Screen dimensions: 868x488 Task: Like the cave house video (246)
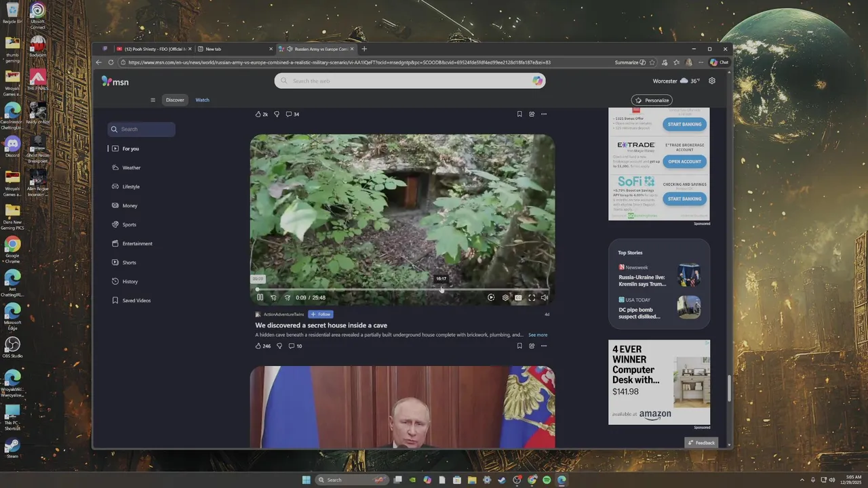point(263,346)
